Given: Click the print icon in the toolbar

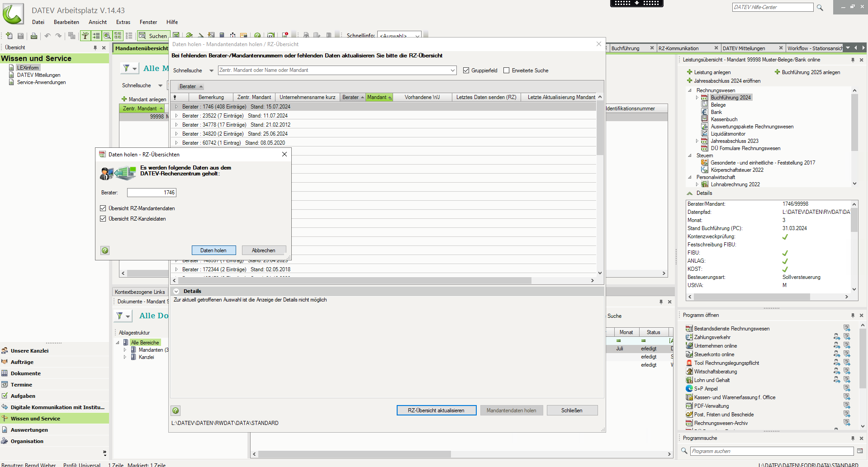Looking at the screenshot, I should (33, 36).
